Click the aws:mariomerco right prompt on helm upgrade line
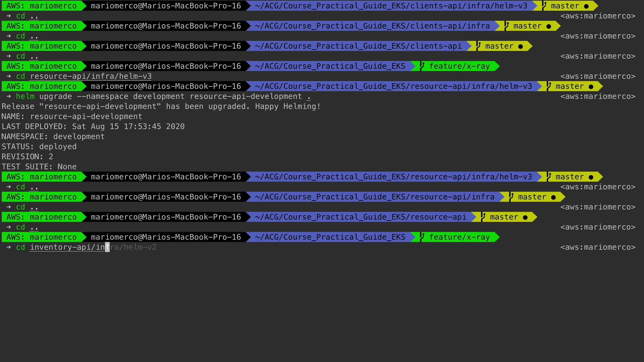Screen dimensions: 644x362 pos(598,97)
